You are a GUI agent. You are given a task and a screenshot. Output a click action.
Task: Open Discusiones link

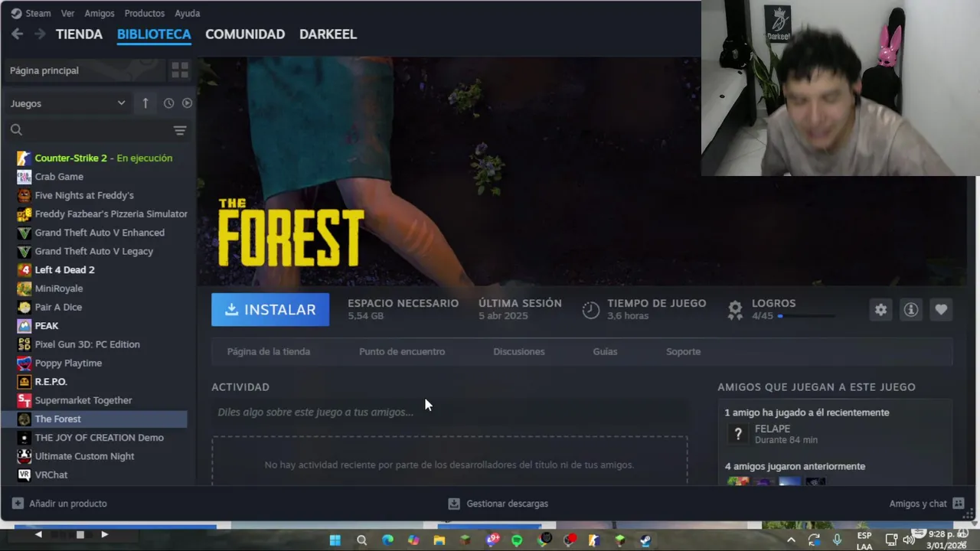(519, 351)
